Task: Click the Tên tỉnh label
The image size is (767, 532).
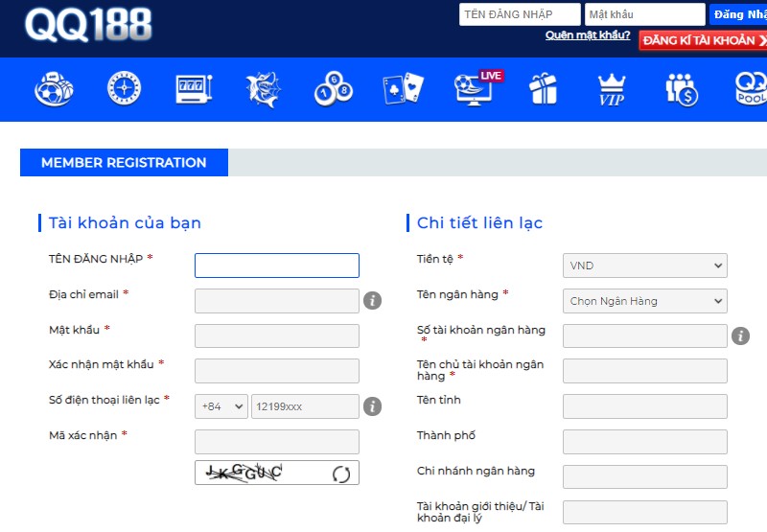Action: click(x=439, y=400)
